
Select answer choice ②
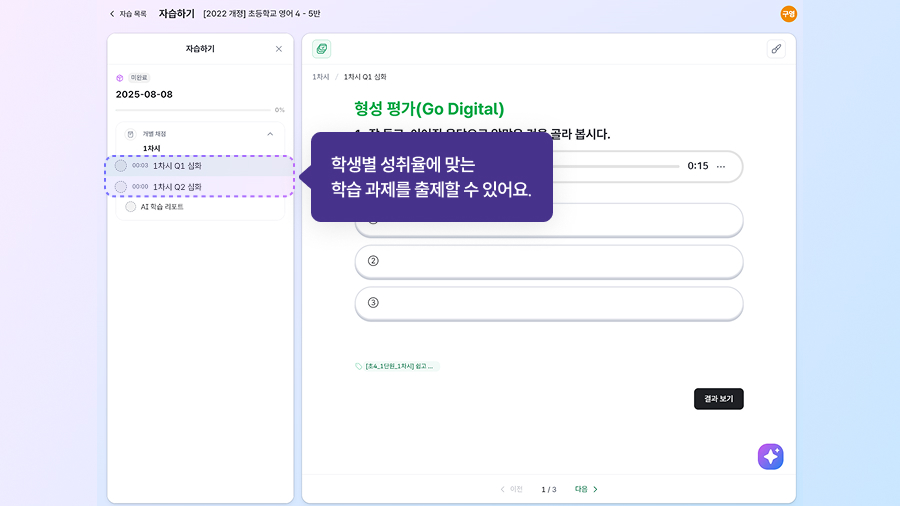pos(549,262)
